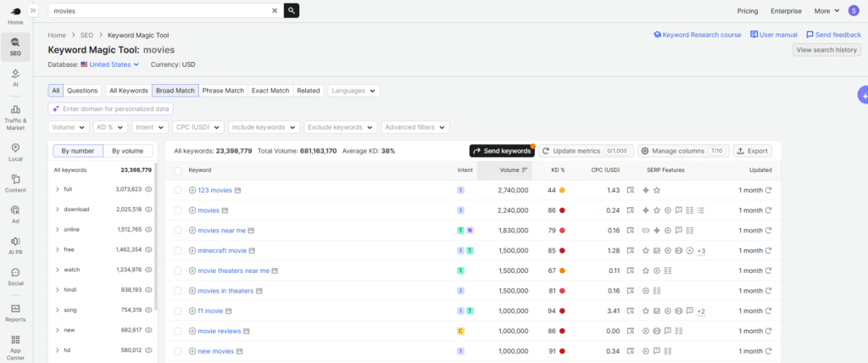The width and height of the screenshot is (868, 363).
Task: Open the Social sidebar section
Action: [x=15, y=276]
